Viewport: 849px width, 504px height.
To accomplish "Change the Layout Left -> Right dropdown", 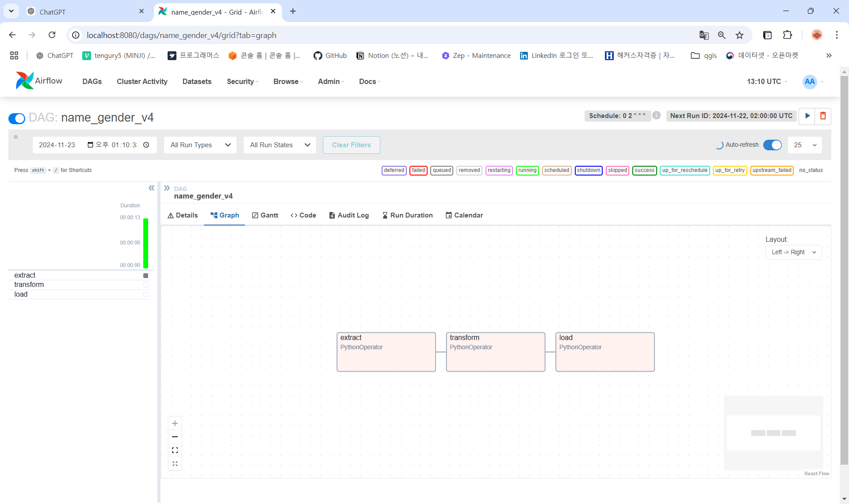I will pyautogui.click(x=793, y=252).
